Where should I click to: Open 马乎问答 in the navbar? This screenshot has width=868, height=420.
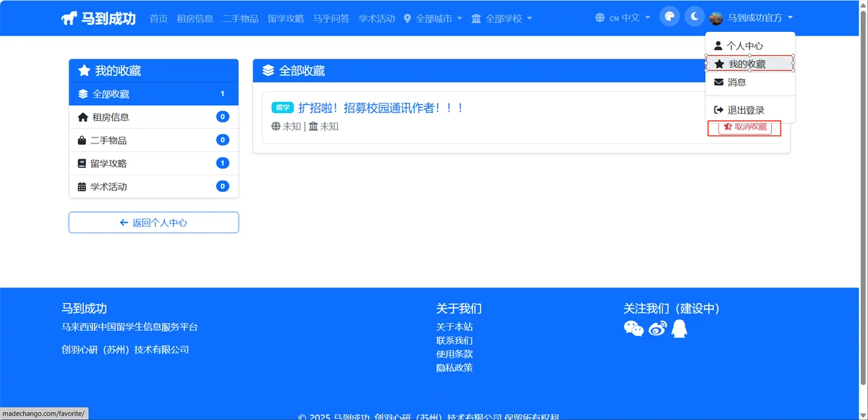click(331, 18)
